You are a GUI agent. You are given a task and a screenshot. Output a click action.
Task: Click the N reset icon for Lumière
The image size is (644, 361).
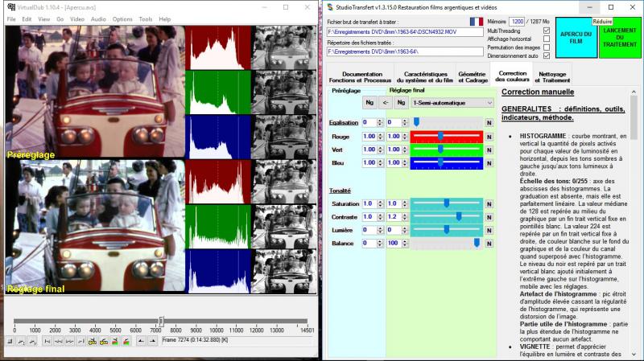click(x=489, y=230)
